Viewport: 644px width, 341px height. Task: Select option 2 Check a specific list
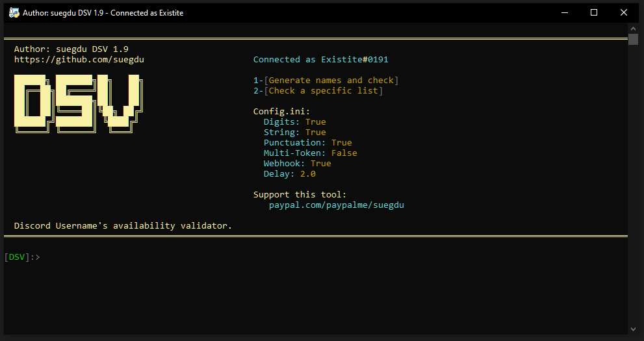pyautogui.click(x=318, y=91)
